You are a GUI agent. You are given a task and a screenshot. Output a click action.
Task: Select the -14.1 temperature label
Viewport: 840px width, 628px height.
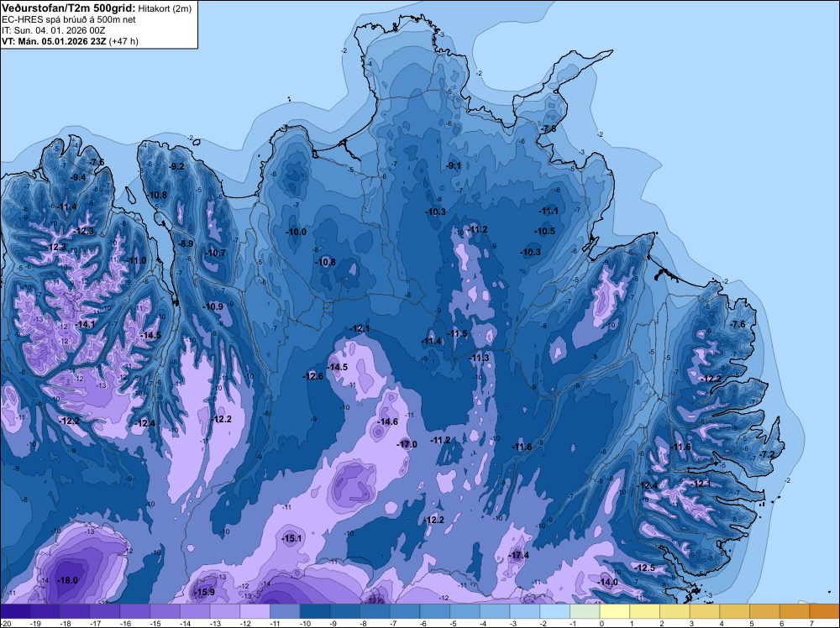click(85, 324)
